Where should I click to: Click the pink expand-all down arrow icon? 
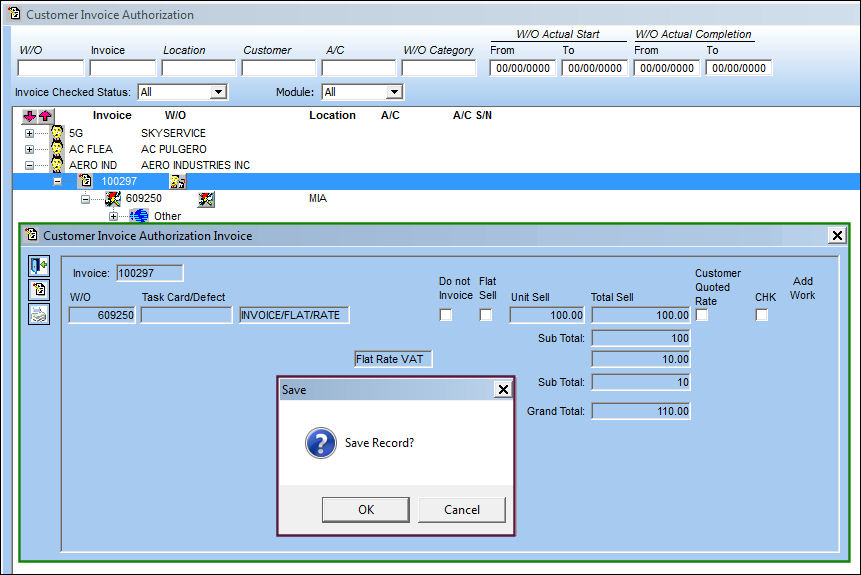click(x=30, y=116)
